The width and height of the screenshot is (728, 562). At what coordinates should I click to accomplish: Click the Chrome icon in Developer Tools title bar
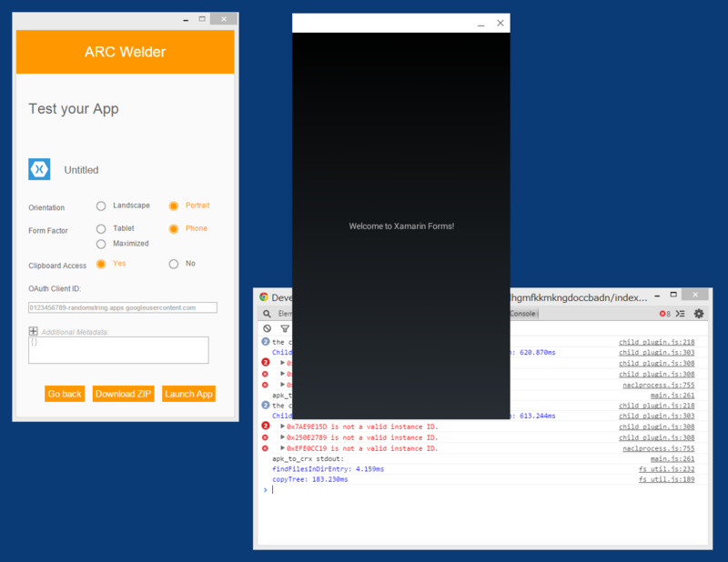264,297
